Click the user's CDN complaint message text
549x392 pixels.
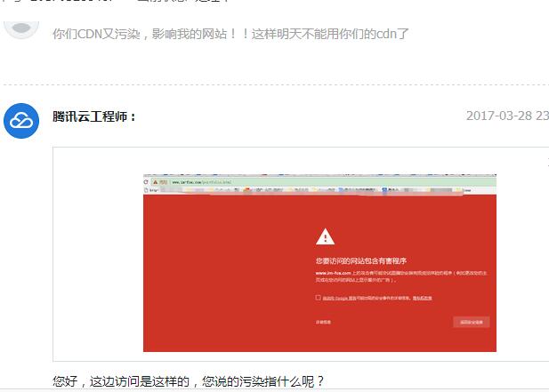coord(230,34)
